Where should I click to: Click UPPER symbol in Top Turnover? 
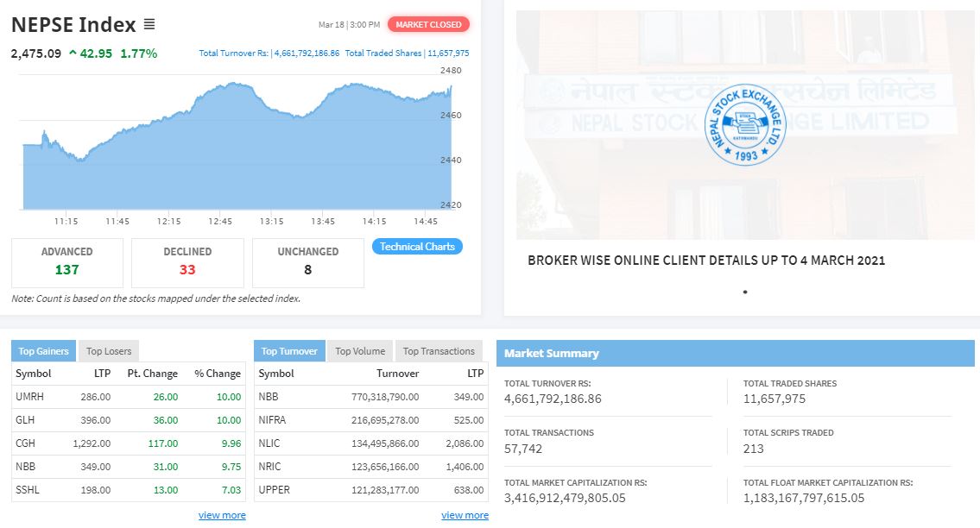[x=275, y=490]
